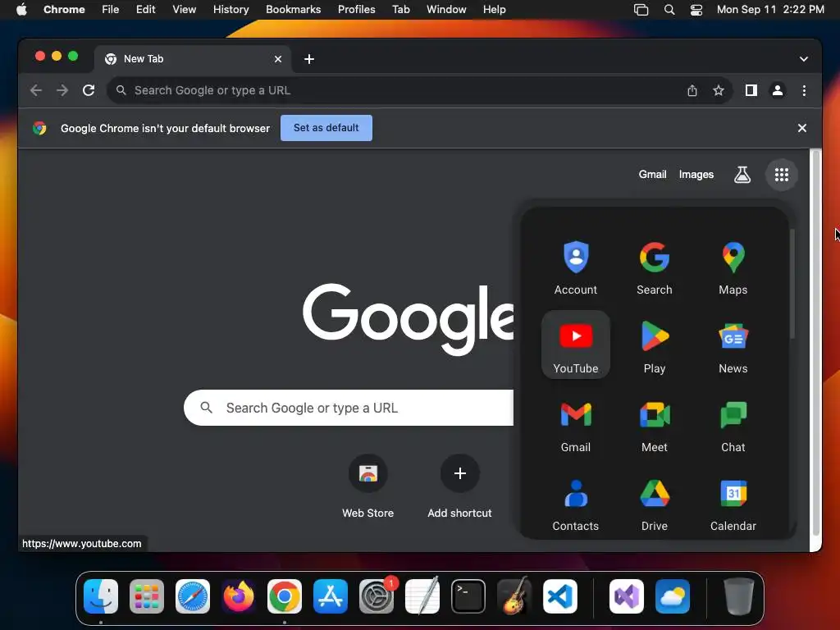
Task: Launch Firefox from the Dock
Action: (x=239, y=596)
